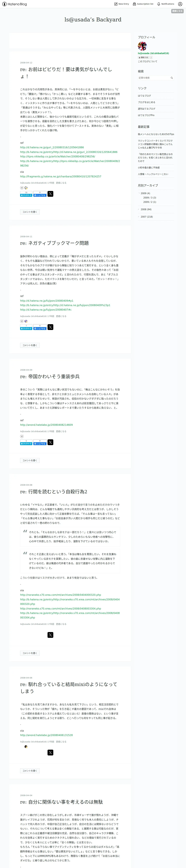
Task: Click the gray 読者になる button under the header
Action: [177, 11]
